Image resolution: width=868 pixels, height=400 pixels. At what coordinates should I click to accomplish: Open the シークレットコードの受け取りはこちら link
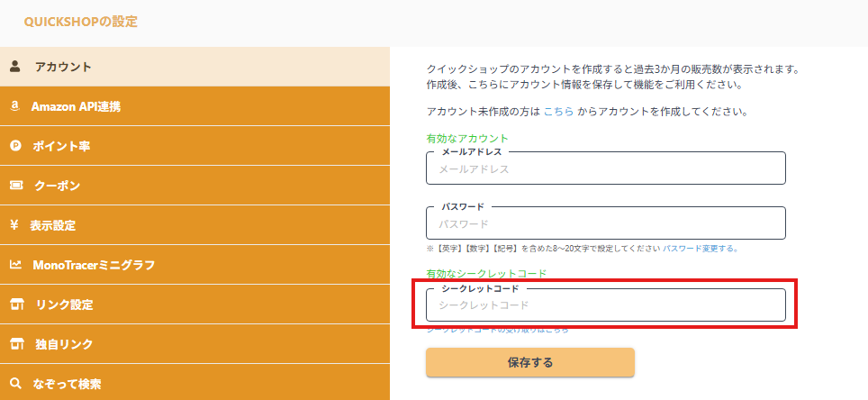[x=497, y=329]
